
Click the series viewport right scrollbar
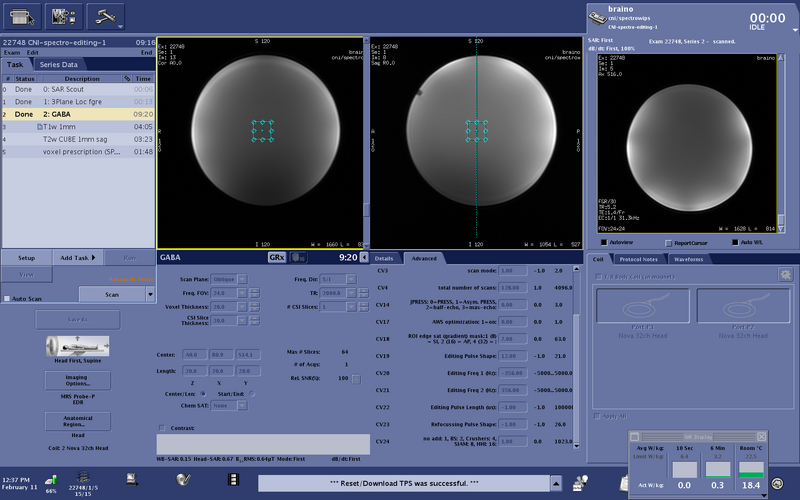pos(781,143)
